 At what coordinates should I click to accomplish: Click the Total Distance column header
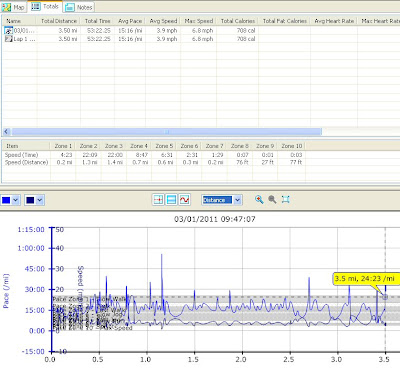[59, 21]
